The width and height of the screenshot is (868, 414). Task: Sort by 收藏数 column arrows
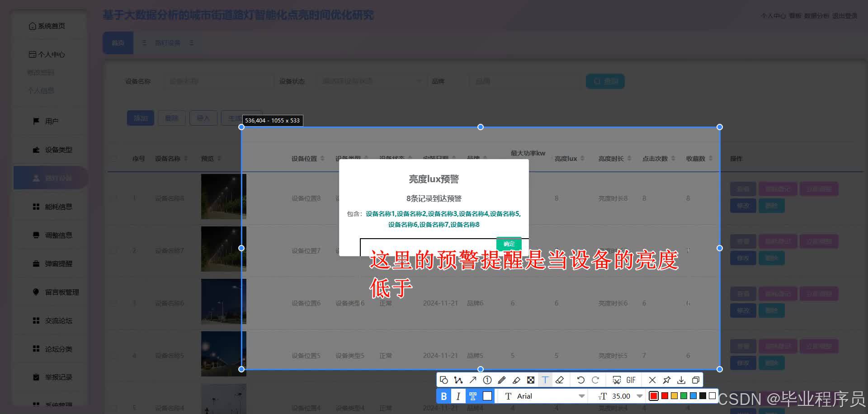pyautogui.click(x=711, y=159)
